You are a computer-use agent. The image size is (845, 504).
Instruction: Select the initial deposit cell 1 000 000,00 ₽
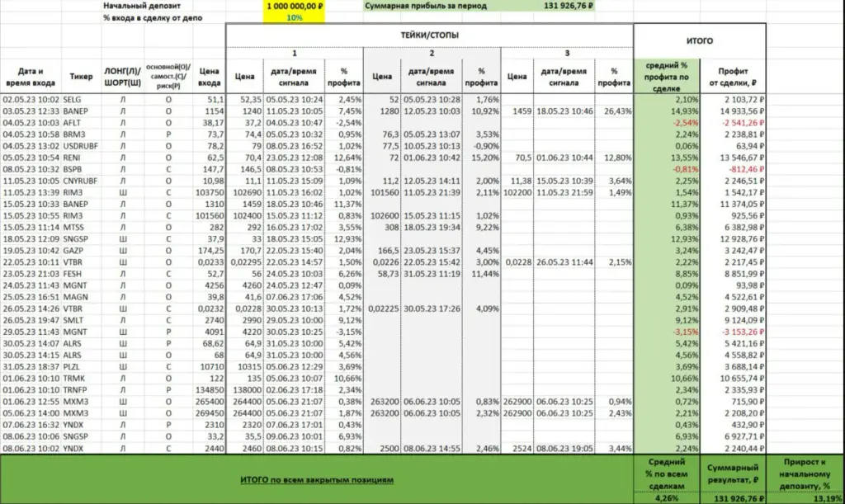[294, 6]
